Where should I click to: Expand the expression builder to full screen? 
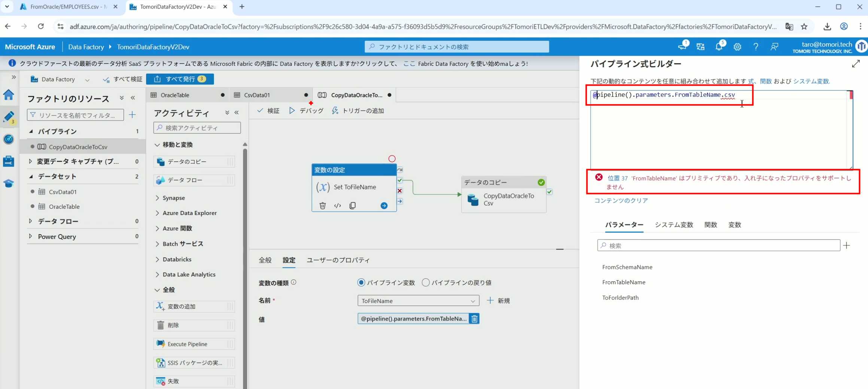856,64
